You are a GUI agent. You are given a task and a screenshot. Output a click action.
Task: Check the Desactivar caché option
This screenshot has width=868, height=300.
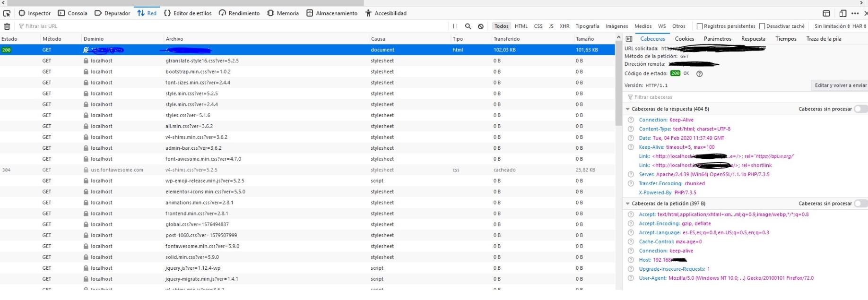(x=762, y=26)
